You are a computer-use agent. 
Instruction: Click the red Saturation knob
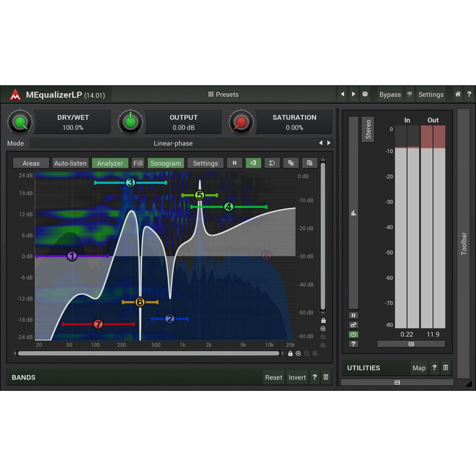(x=241, y=122)
